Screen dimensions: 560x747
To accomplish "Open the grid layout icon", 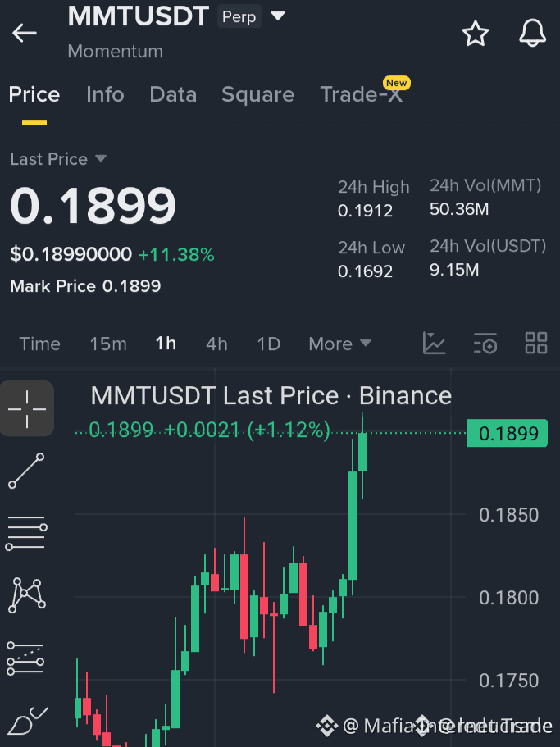I will pyautogui.click(x=536, y=343).
